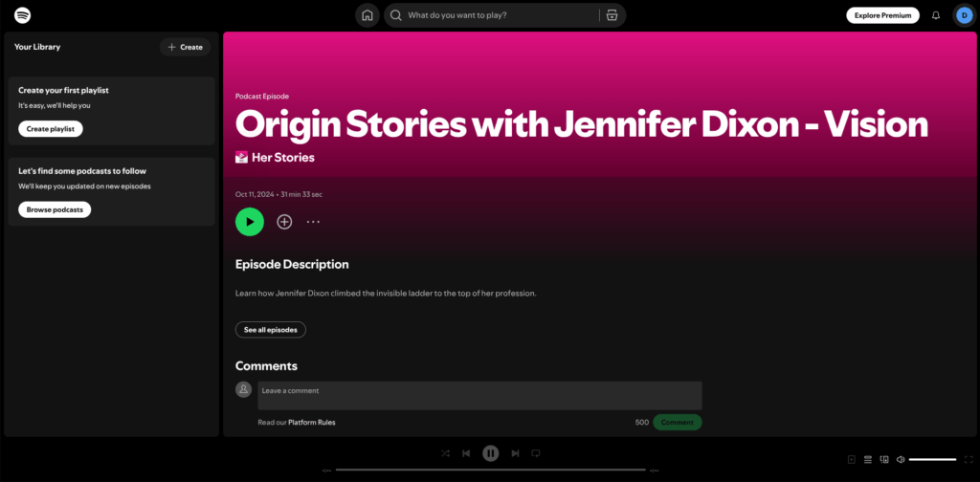Open the user profile menu
Viewport: 980px width, 482px height.
coord(963,15)
